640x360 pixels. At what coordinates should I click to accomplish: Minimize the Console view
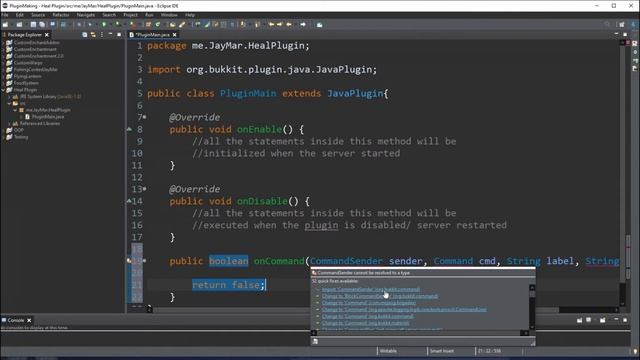pos(616,320)
